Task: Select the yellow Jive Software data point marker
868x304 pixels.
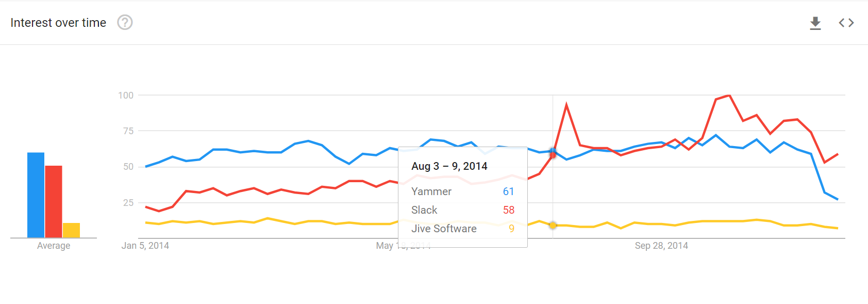Action: tap(553, 225)
